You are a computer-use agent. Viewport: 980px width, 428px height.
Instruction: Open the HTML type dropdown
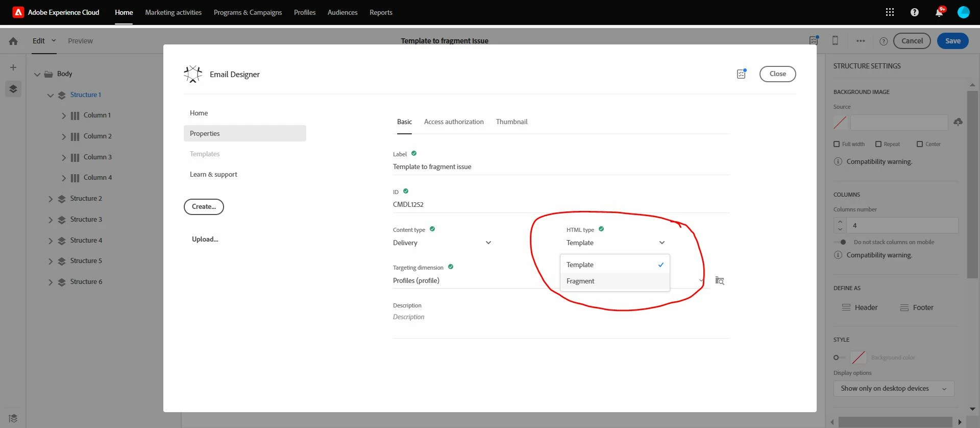point(616,243)
